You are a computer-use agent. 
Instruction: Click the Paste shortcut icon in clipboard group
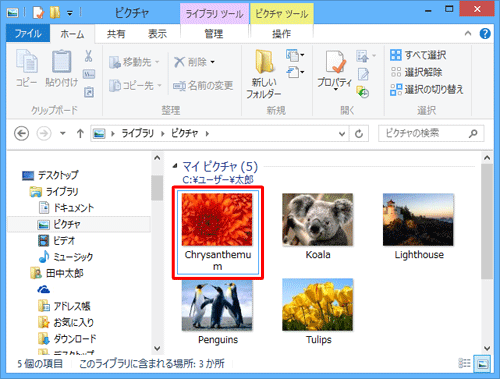[x=89, y=92]
